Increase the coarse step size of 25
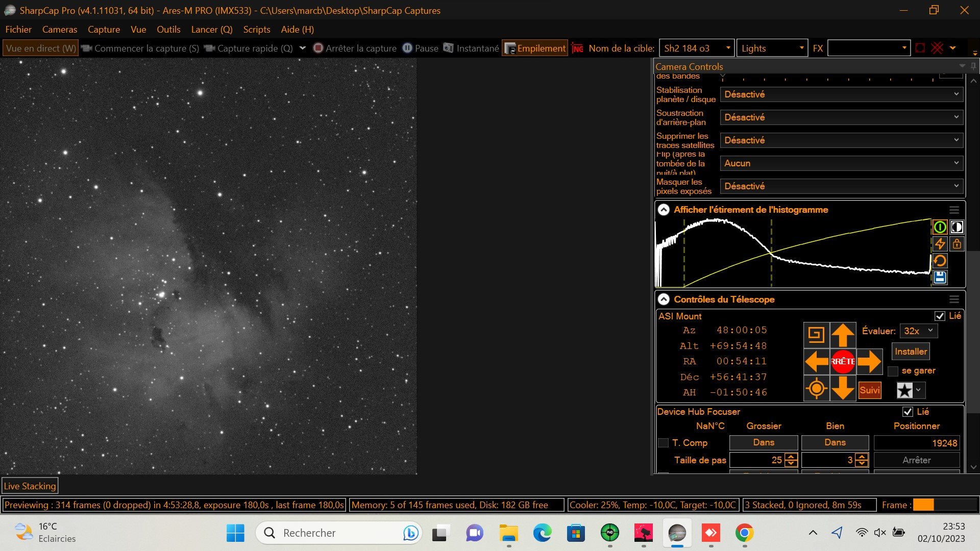 (791, 457)
